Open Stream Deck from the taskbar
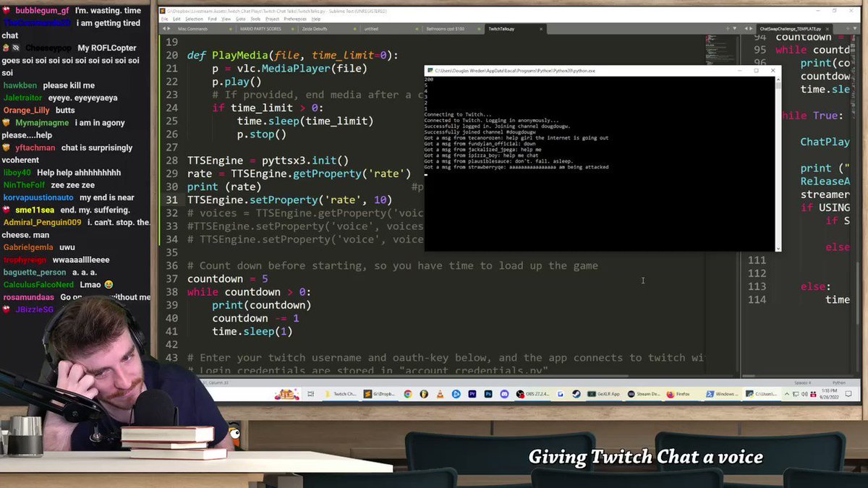The width and height of the screenshot is (868, 488). coord(644,394)
